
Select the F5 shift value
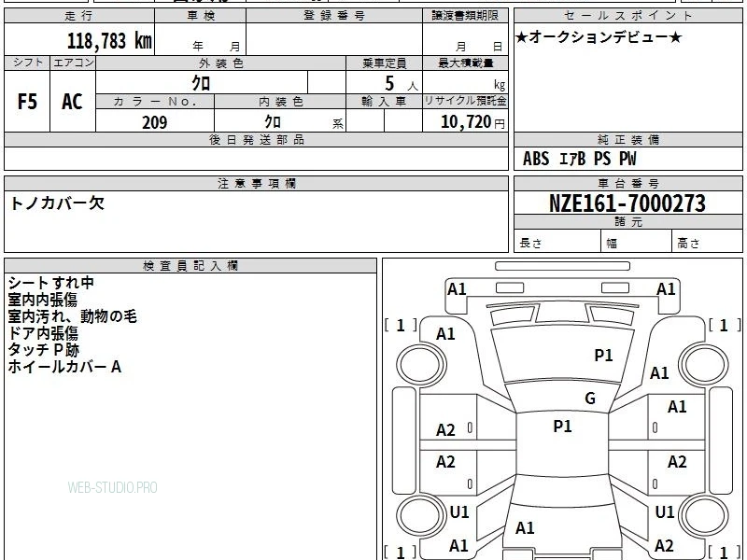[x=27, y=102]
